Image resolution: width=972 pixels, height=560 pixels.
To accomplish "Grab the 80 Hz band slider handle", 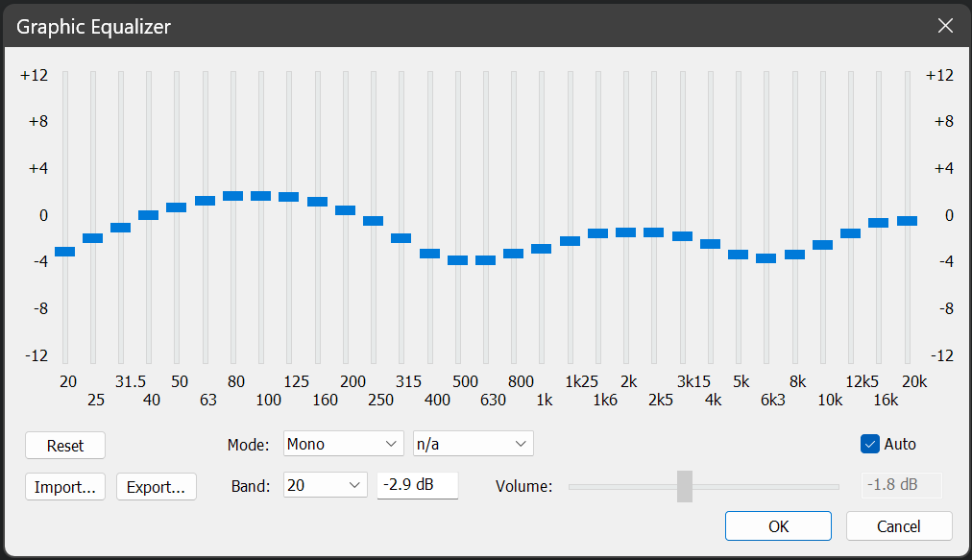I will (233, 196).
